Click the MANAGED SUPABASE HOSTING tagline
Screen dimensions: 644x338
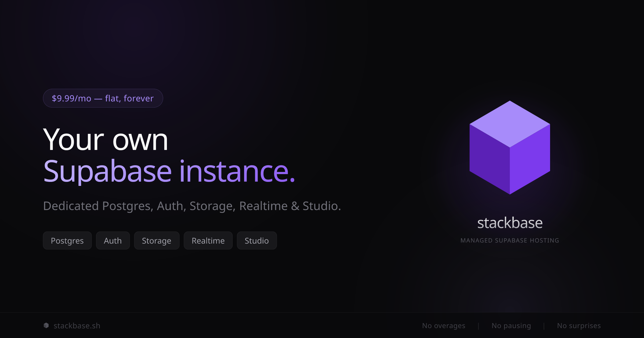pyautogui.click(x=510, y=240)
